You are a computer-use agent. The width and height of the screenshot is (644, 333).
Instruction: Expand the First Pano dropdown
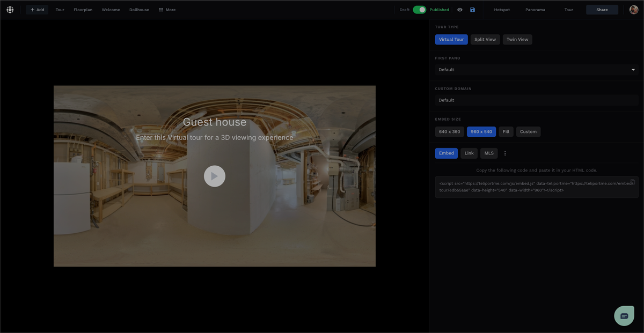[x=537, y=70]
